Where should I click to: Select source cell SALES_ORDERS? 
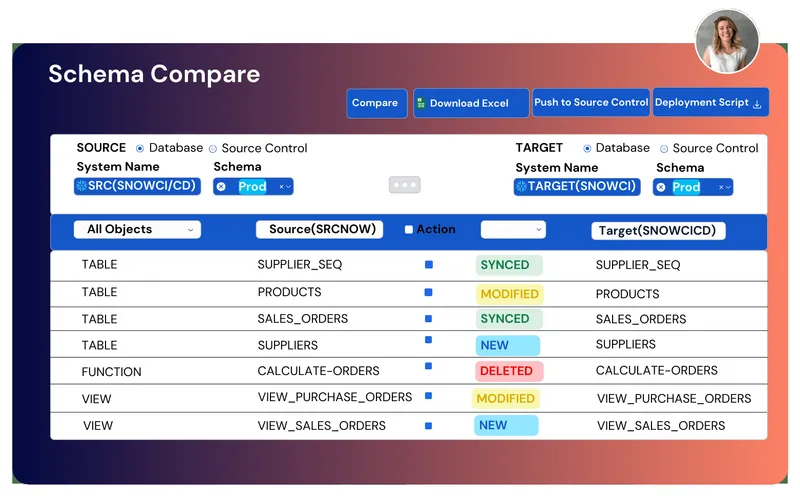tap(303, 319)
